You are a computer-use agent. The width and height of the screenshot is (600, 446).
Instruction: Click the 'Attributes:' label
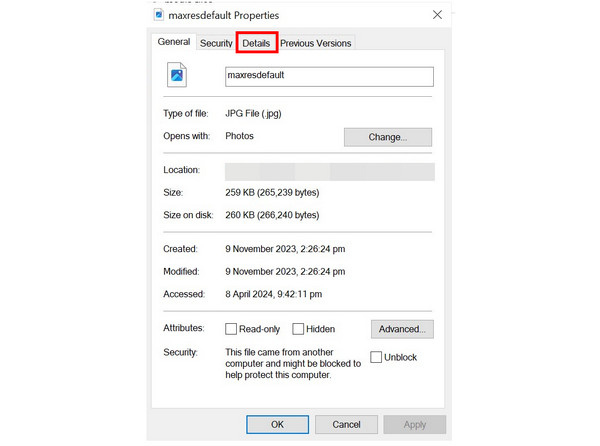click(184, 328)
